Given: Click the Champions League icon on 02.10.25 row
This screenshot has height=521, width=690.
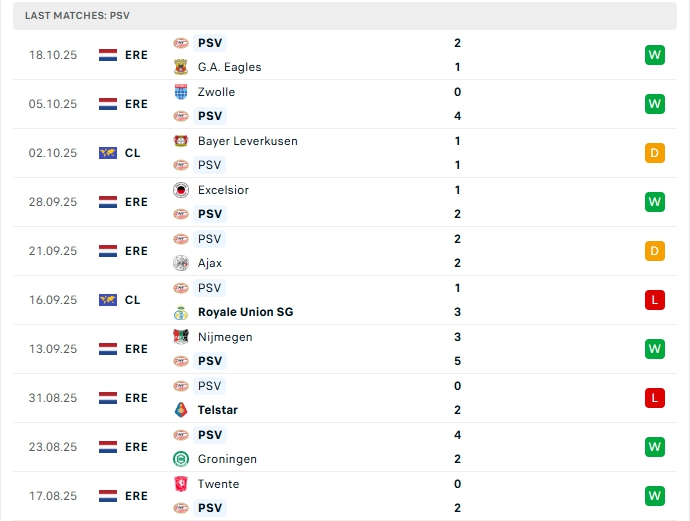Looking at the screenshot, I should point(108,153).
